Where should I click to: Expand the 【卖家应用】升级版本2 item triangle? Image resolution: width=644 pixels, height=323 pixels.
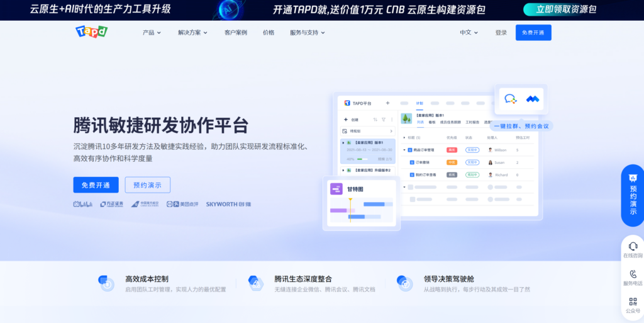click(343, 170)
